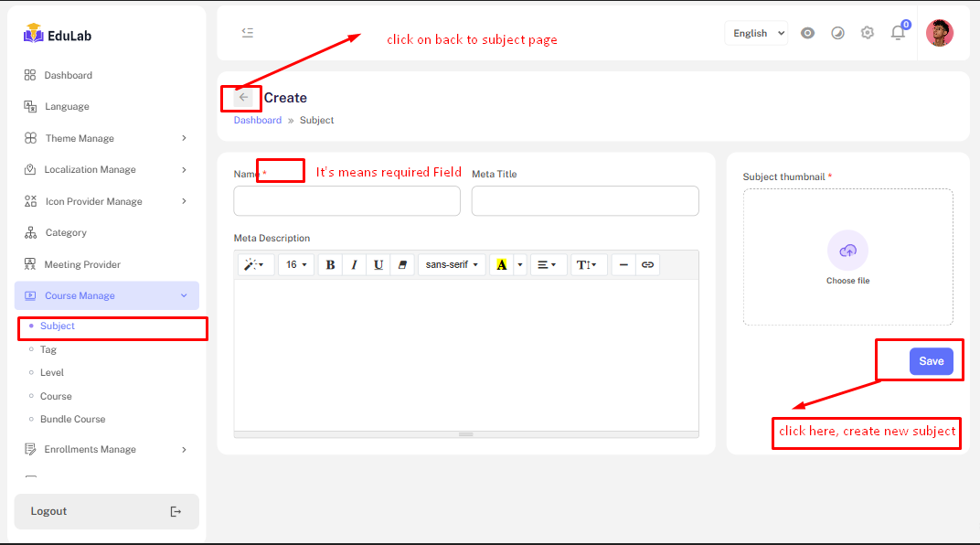Toggle underline formatting in editor

point(378,265)
